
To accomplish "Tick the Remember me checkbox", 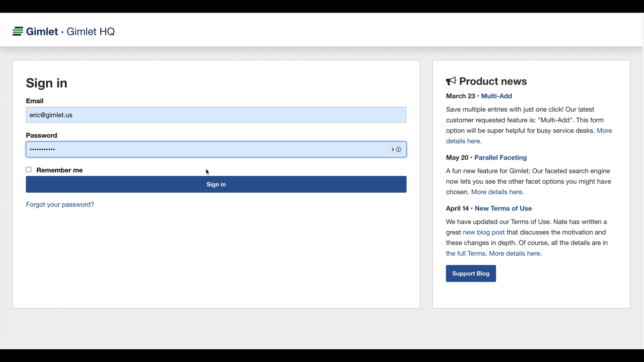I will coord(29,170).
